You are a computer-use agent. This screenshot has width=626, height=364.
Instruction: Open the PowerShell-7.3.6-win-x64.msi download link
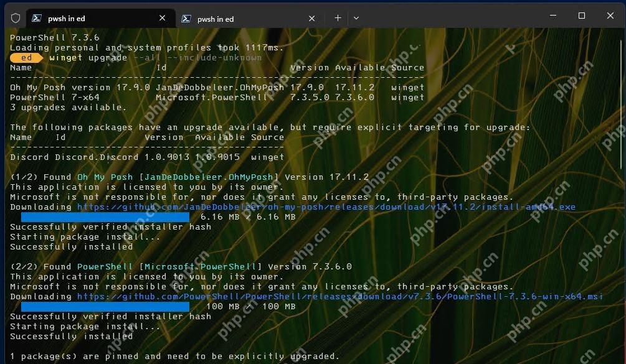point(339,297)
